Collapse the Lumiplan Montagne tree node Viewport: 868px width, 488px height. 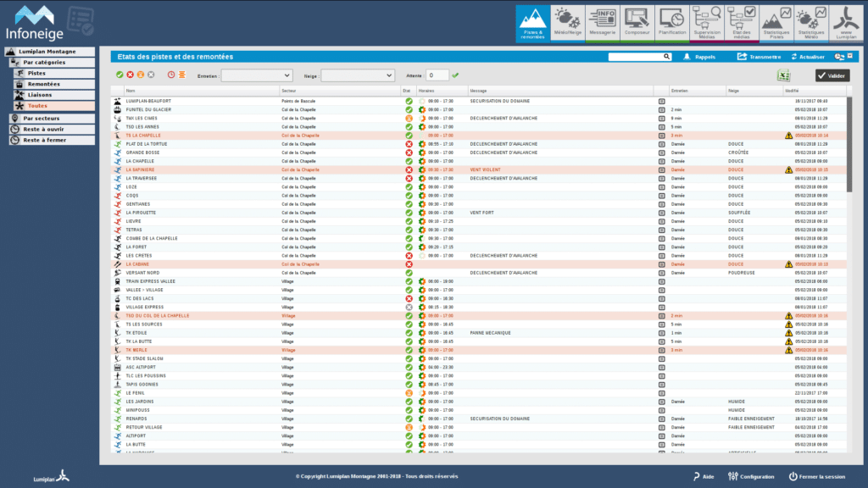point(50,52)
